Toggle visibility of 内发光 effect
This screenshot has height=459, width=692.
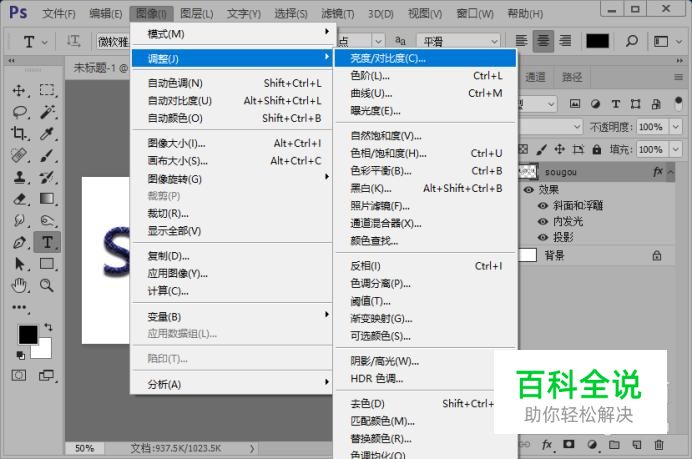tap(543, 222)
